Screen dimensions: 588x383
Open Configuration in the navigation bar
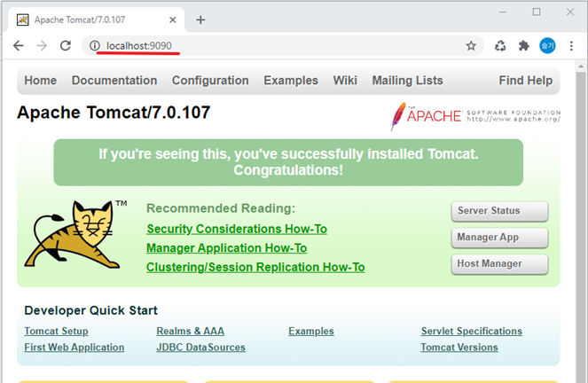coord(210,80)
